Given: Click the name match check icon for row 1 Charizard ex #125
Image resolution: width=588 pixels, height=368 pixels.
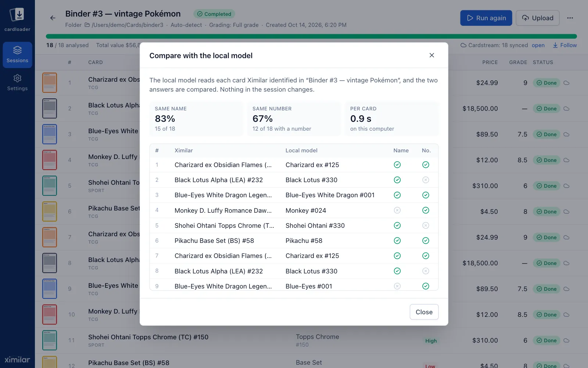Looking at the screenshot, I should pos(397,165).
